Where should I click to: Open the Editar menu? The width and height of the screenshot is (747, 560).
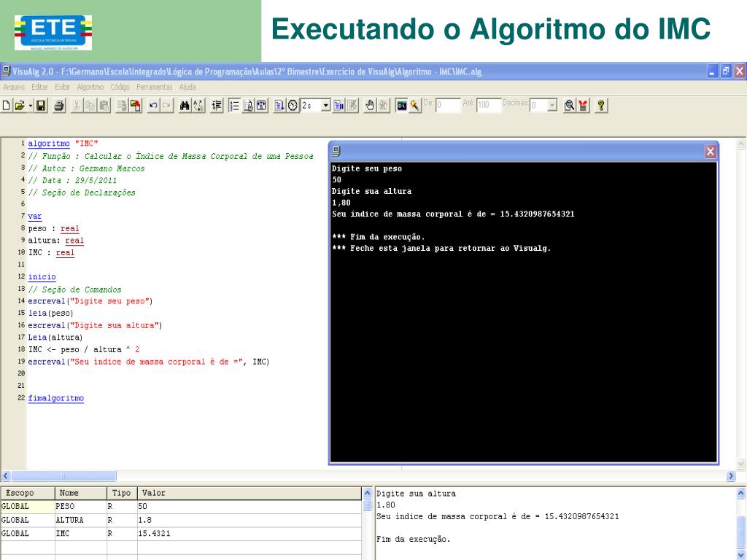tap(39, 87)
